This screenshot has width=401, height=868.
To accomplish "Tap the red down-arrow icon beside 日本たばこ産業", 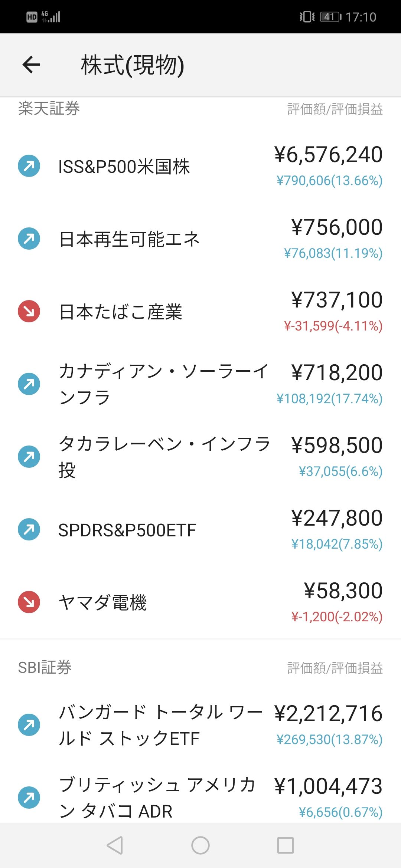I will [29, 311].
